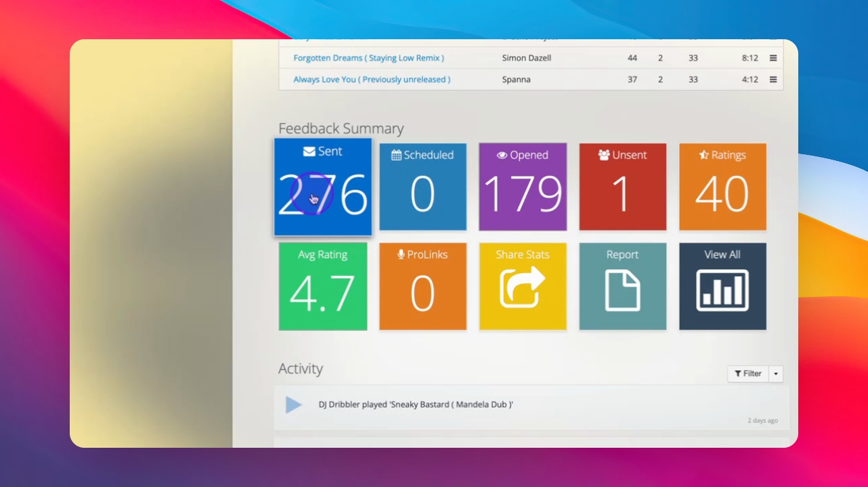Click the Feedback Summary heading
This screenshot has height=487, width=868.
pos(341,129)
